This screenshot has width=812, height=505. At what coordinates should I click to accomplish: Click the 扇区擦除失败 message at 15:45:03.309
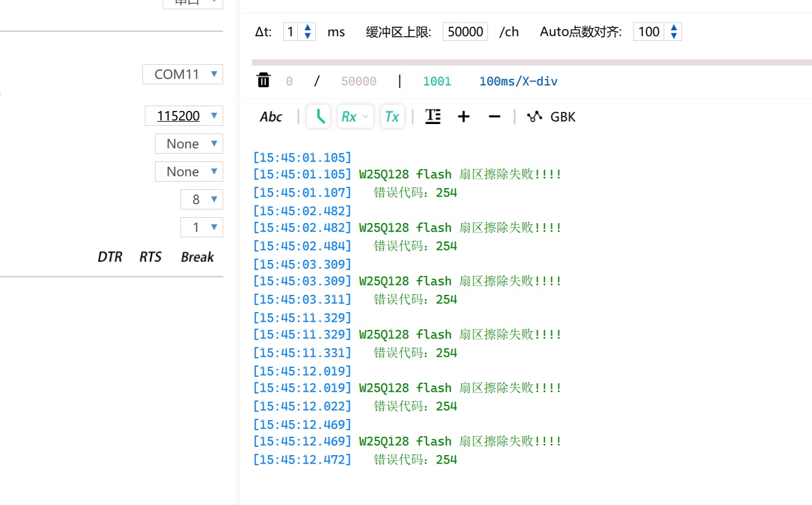coord(460,281)
